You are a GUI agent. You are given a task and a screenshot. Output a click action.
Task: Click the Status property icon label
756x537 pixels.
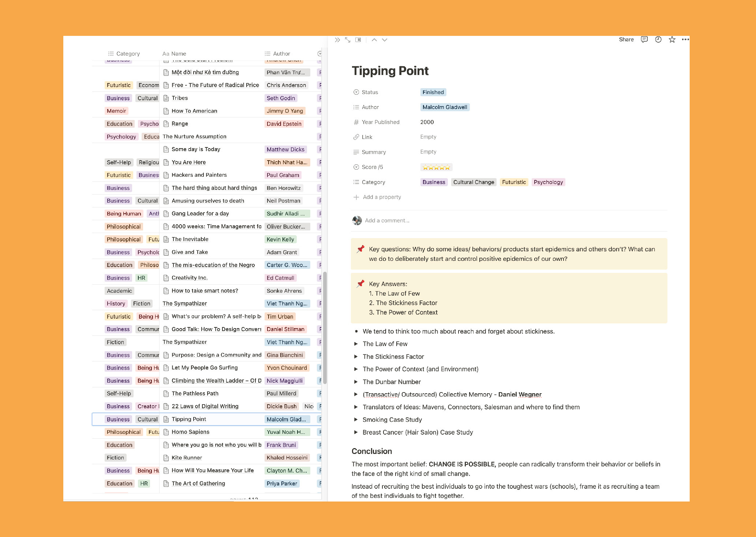click(366, 92)
